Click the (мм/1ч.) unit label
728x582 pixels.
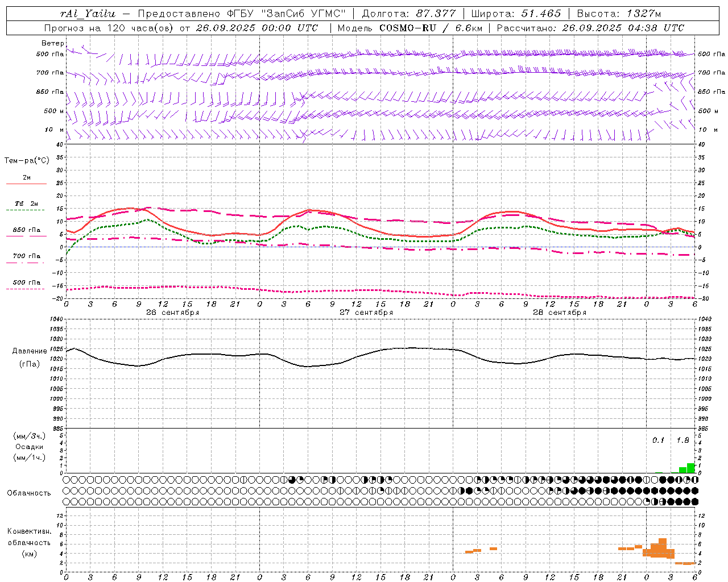pyautogui.click(x=29, y=458)
